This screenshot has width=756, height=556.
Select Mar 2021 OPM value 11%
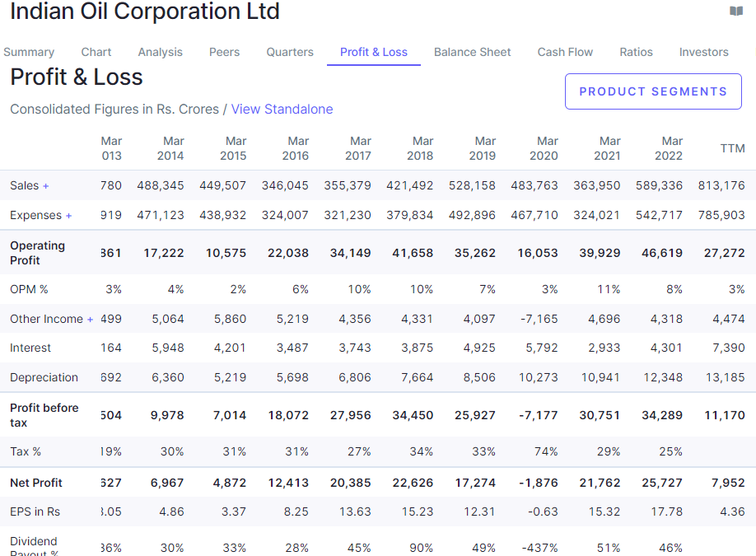click(x=609, y=289)
